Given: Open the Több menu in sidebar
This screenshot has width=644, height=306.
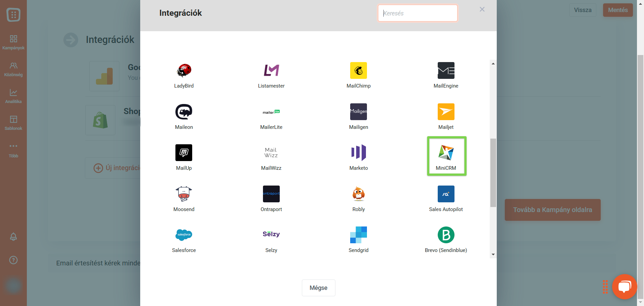Looking at the screenshot, I should pos(13,150).
